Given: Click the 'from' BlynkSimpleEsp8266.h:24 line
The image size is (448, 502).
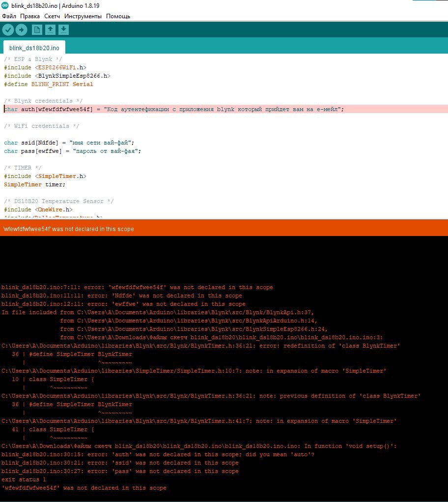Looking at the screenshot, I should pyautogui.click(x=194, y=329).
